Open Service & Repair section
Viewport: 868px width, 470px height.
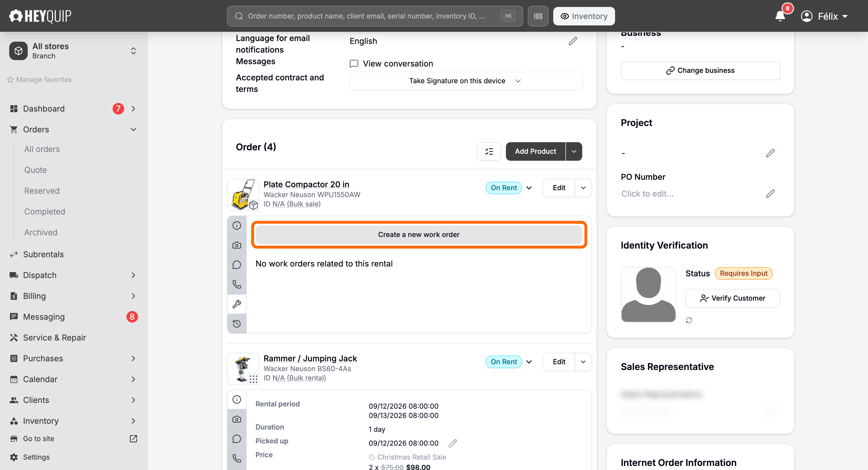(54, 338)
